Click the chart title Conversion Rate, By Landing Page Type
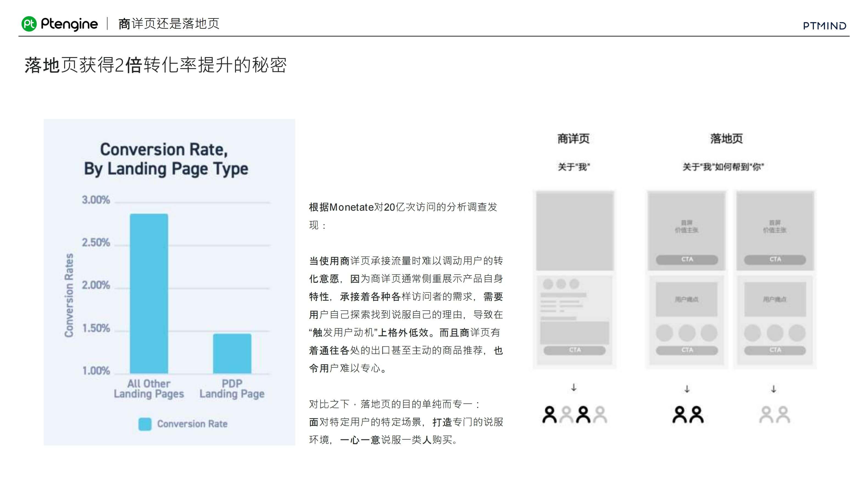 166,159
